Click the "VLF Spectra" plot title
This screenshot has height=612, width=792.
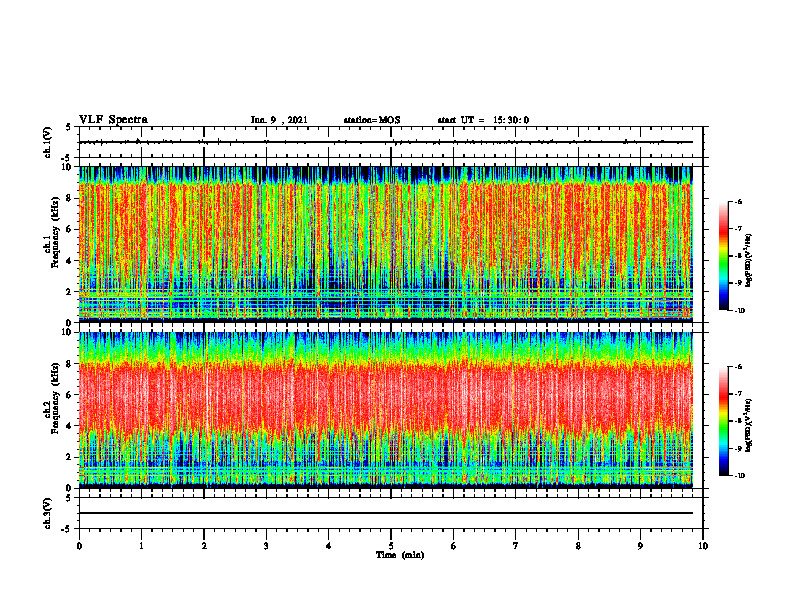(113, 120)
